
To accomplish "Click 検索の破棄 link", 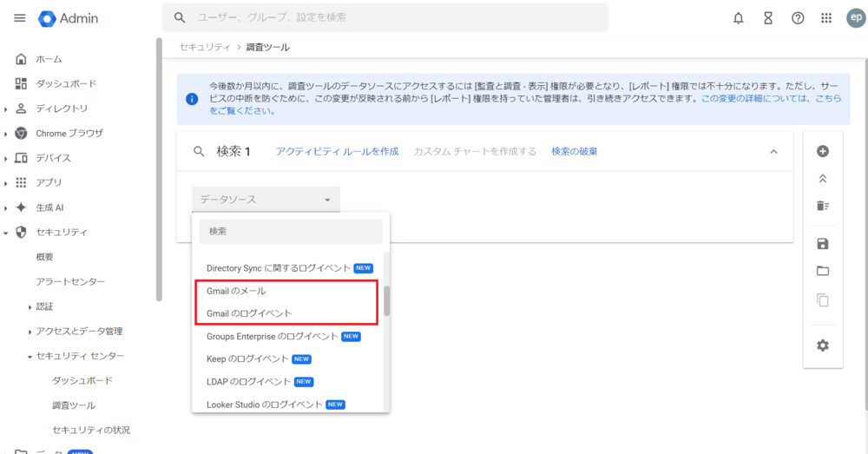I will (x=574, y=151).
